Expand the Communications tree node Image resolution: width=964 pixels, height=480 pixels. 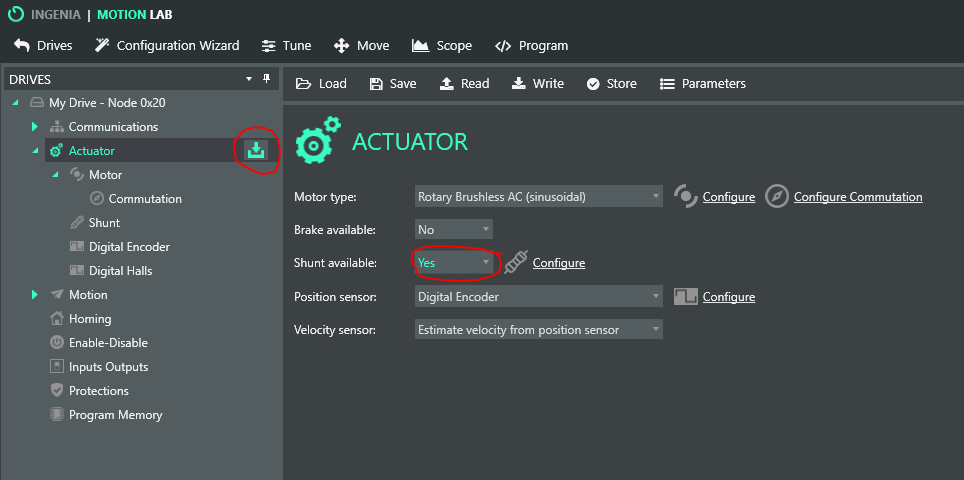(x=34, y=127)
